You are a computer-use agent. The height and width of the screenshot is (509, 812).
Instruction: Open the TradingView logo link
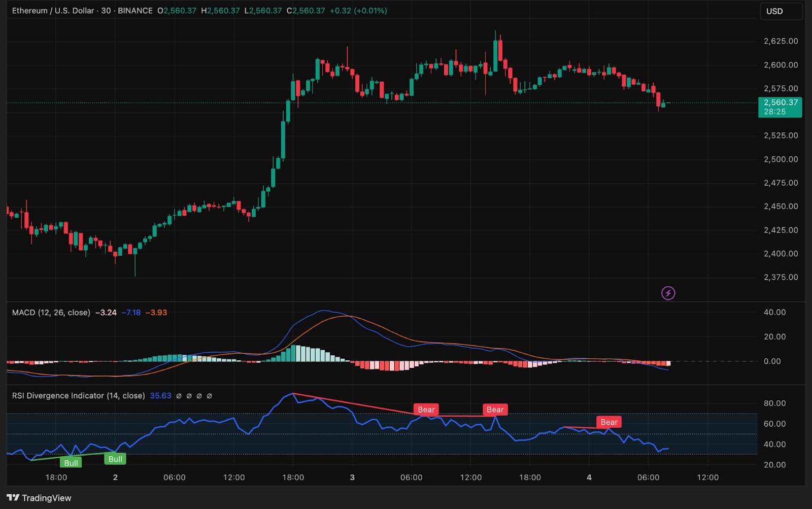click(x=39, y=498)
